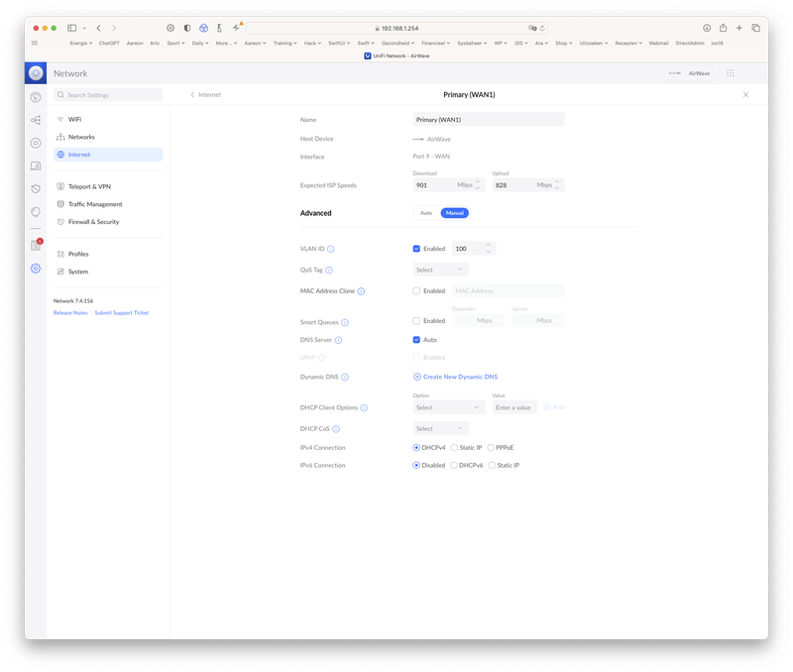This screenshot has width=793, height=672.
Task: Click DHCP option Enter a value field
Action: point(514,407)
